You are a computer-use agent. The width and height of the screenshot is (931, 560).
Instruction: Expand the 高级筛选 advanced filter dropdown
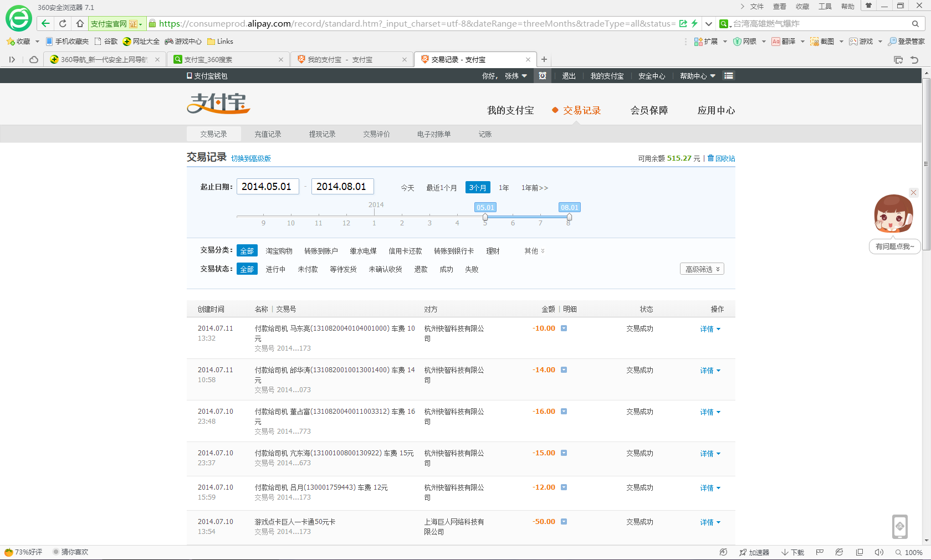point(702,269)
